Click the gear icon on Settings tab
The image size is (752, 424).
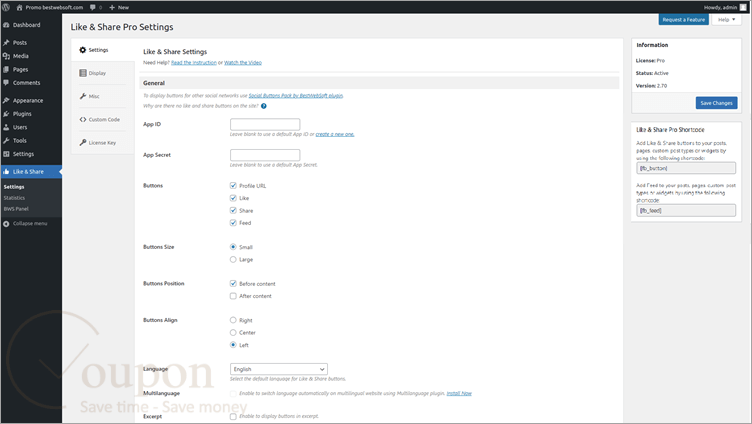82,50
